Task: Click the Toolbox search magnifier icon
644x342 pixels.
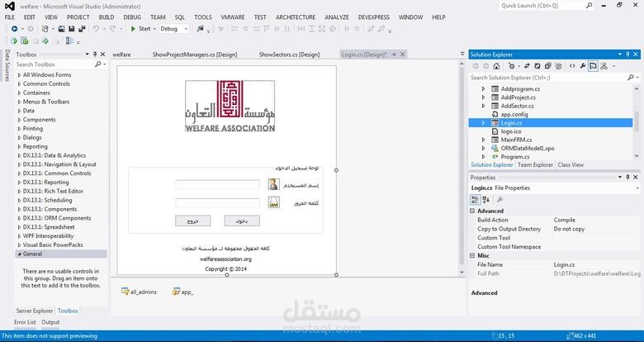Action: (97, 64)
